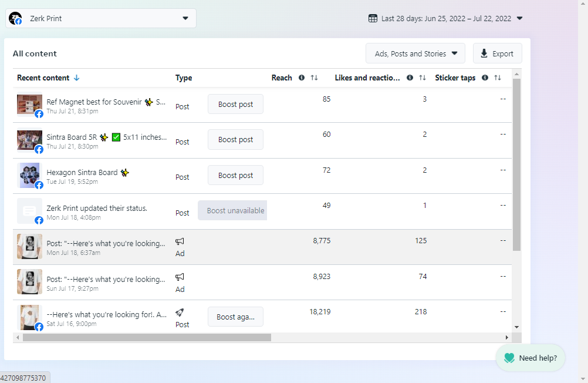Screen dimensions: 588x383
Task: Click the 125 likes value for Jul 18 ad
Action: pyautogui.click(x=421, y=241)
